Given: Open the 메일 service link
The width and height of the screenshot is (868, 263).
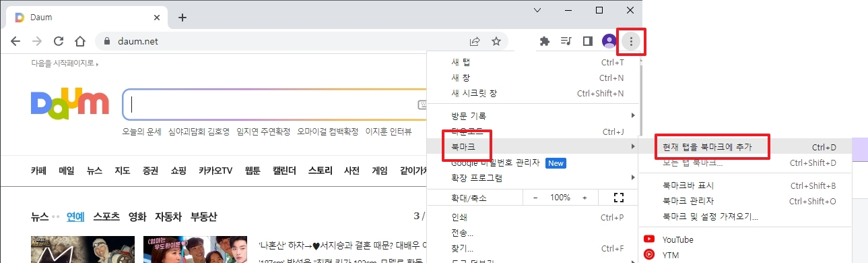Looking at the screenshot, I should pyautogui.click(x=67, y=171).
